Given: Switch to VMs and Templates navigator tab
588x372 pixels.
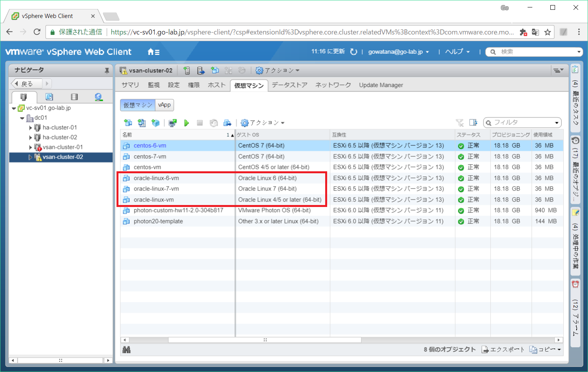Looking at the screenshot, I should pyautogui.click(x=49, y=97).
